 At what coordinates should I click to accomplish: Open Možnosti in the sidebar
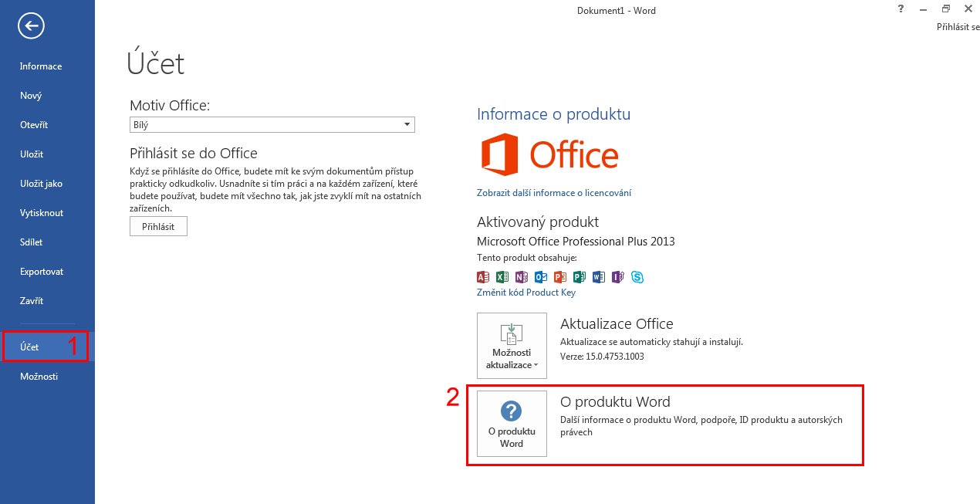click(x=47, y=377)
